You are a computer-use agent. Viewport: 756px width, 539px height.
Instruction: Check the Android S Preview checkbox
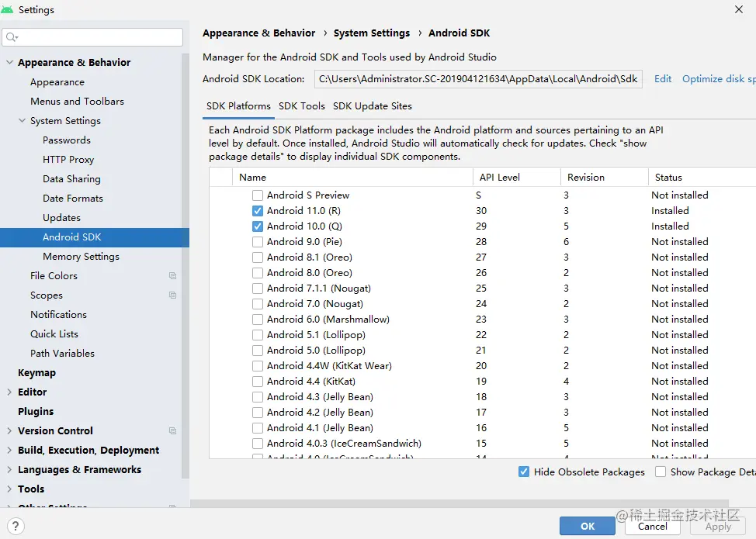(258, 195)
